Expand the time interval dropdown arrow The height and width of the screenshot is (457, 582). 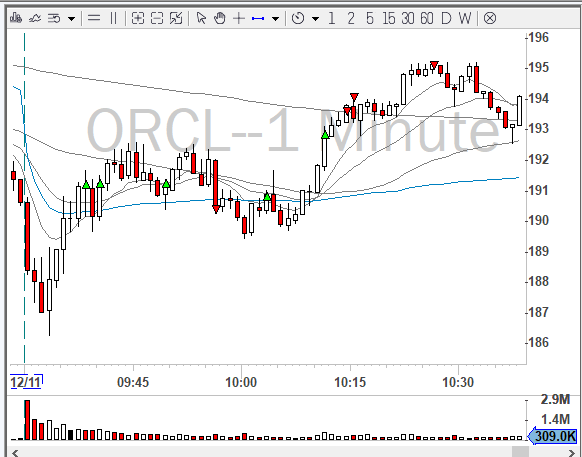coord(315,18)
